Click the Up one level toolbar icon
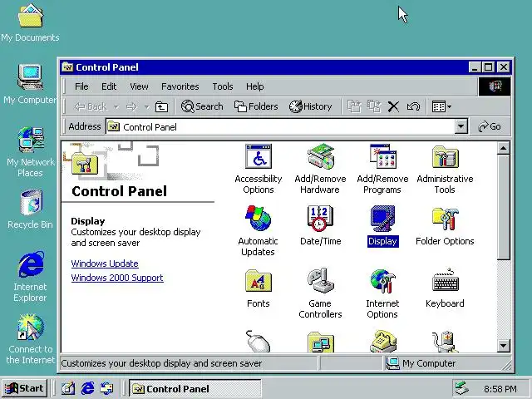Image resolution: width=532 pixels, height=399 pixels. click(x=161, y=107)
